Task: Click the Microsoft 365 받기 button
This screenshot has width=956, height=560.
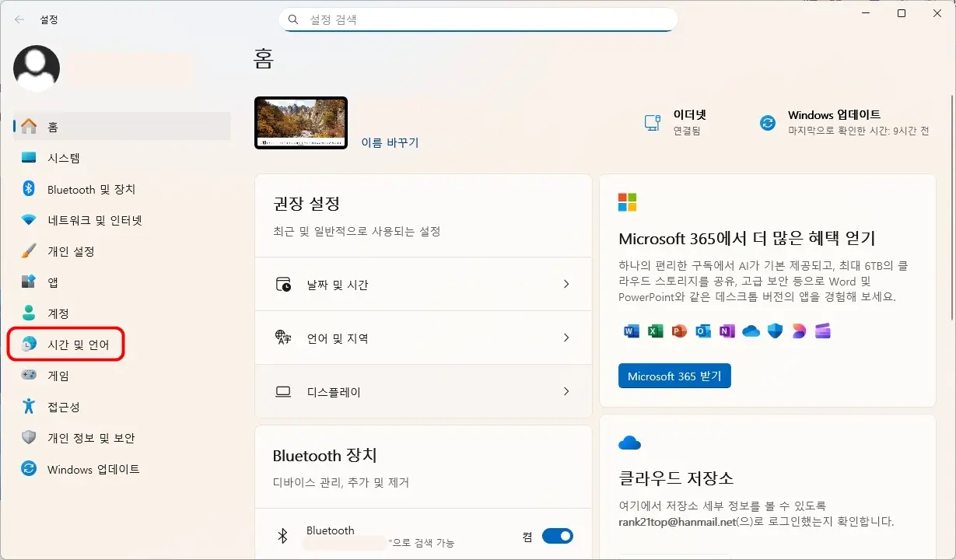Action: click(674, 376)
